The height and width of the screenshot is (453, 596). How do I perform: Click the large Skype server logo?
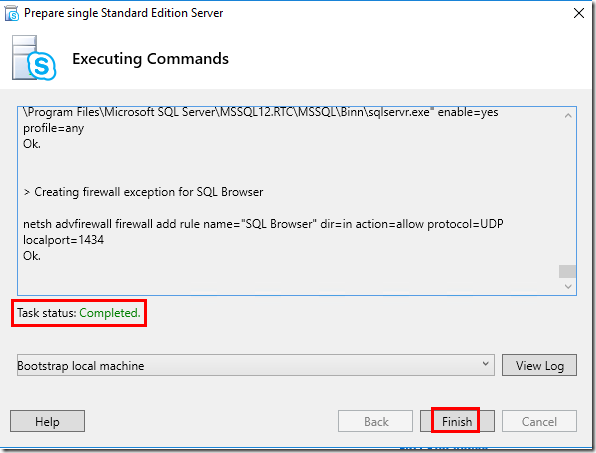pos(34,58)
